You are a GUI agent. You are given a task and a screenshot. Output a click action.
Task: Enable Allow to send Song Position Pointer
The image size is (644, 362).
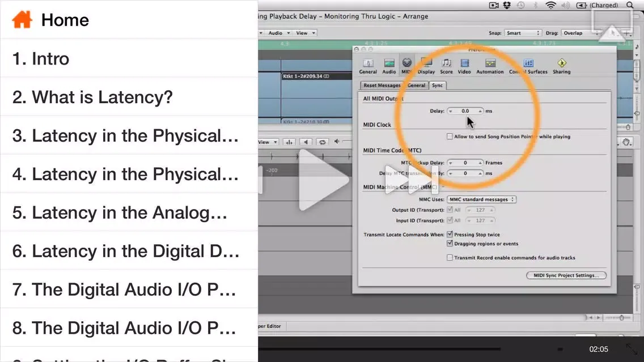pyautogui.click(x=450, y=137)
